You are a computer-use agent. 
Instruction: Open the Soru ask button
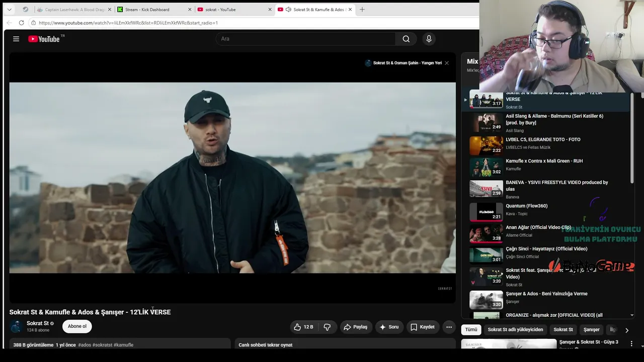389,327
